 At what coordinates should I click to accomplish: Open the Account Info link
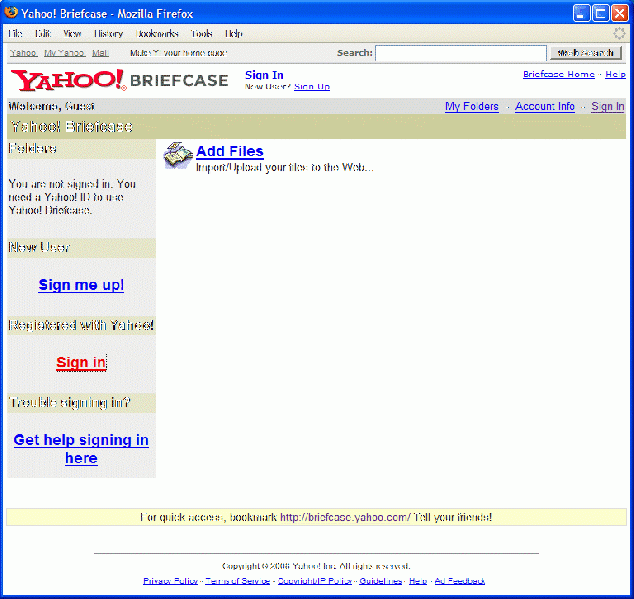click(545, 106)
